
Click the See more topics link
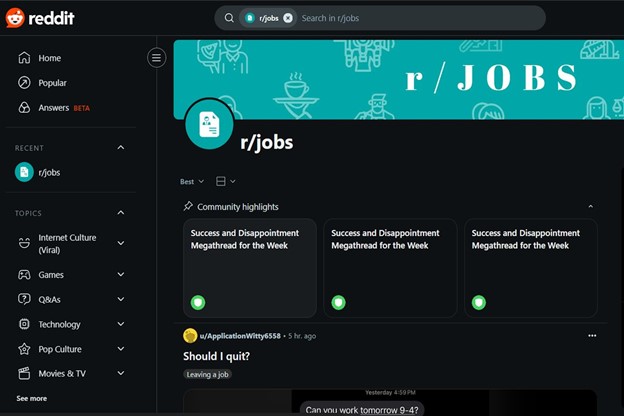point(31,398)
